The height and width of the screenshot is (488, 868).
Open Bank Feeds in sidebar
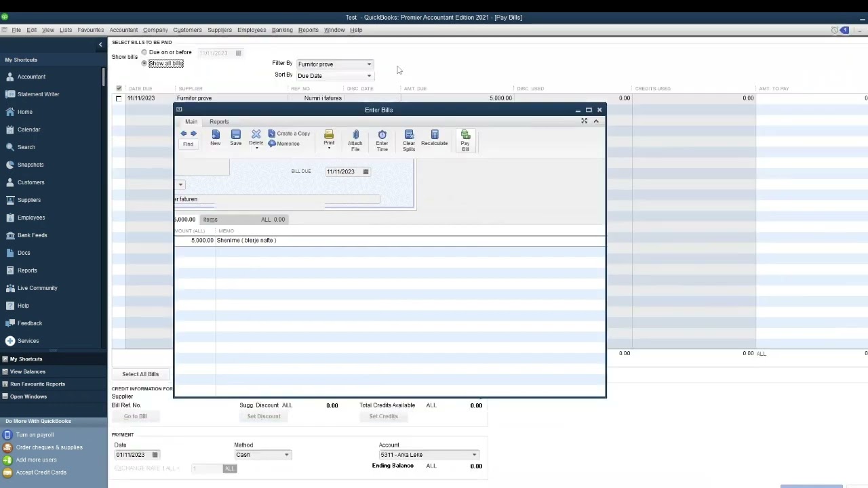(x=32, y=235)
